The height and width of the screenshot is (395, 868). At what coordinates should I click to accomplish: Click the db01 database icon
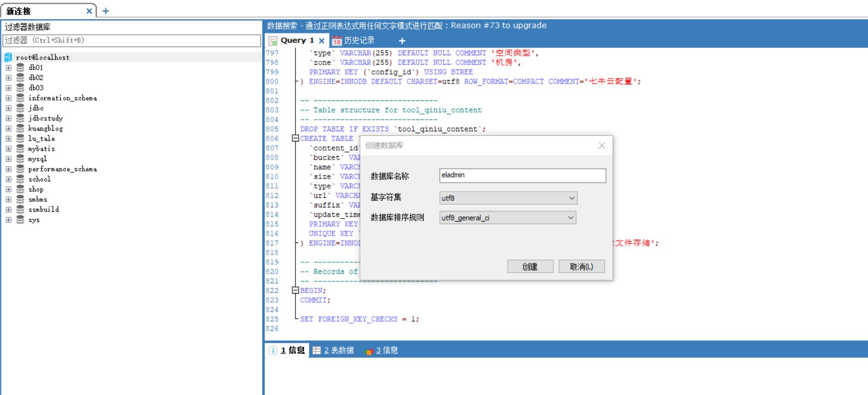pos(20,67)
